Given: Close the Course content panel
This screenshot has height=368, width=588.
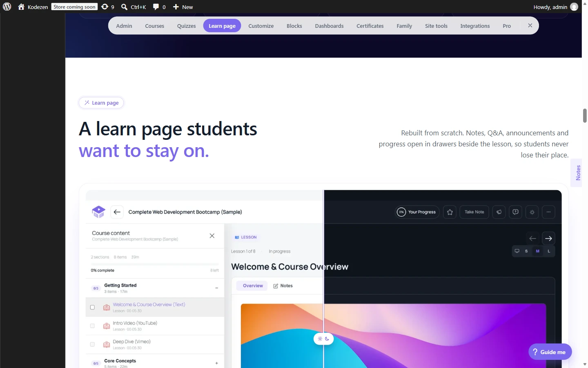Looking at the screenshot, I should click(212, 236).
